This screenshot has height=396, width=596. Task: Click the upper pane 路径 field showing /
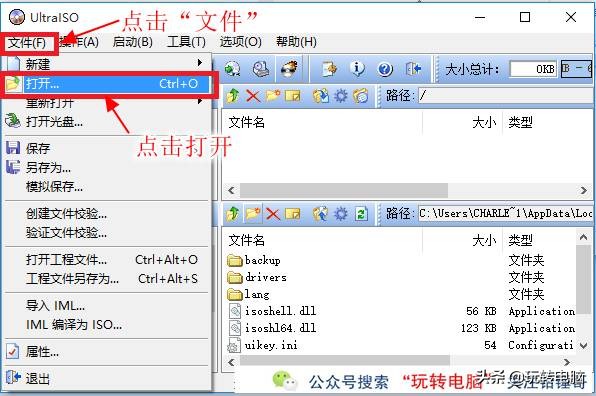[x=505, y=95]
